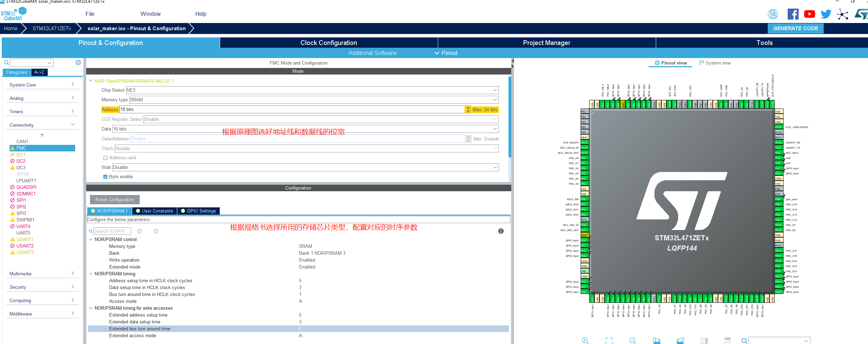
Task: Click the Twitter icon in the header
Action: pyautogui.click(x=826, y=14)
